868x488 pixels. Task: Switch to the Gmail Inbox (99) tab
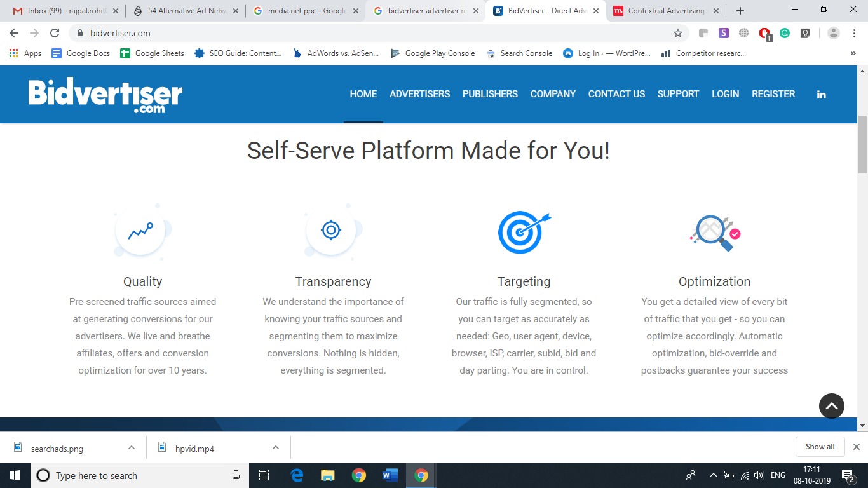pyautogui.click(x=66, y=11)
